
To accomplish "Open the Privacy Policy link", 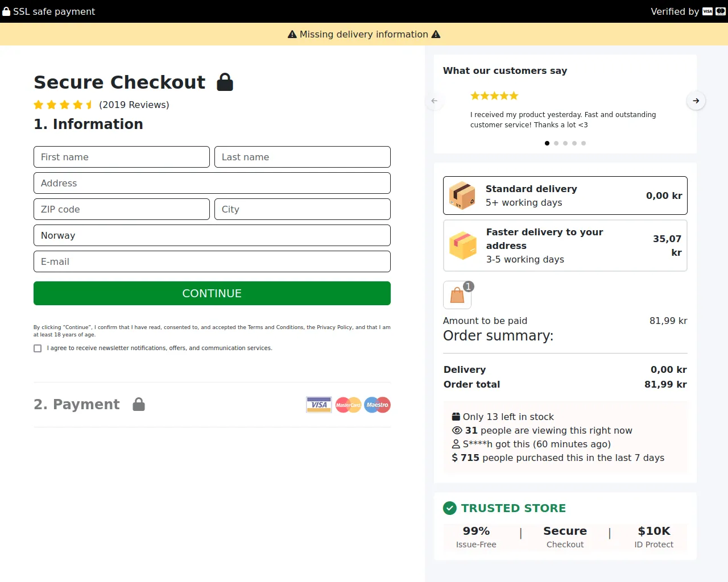I will pos(334,327).
